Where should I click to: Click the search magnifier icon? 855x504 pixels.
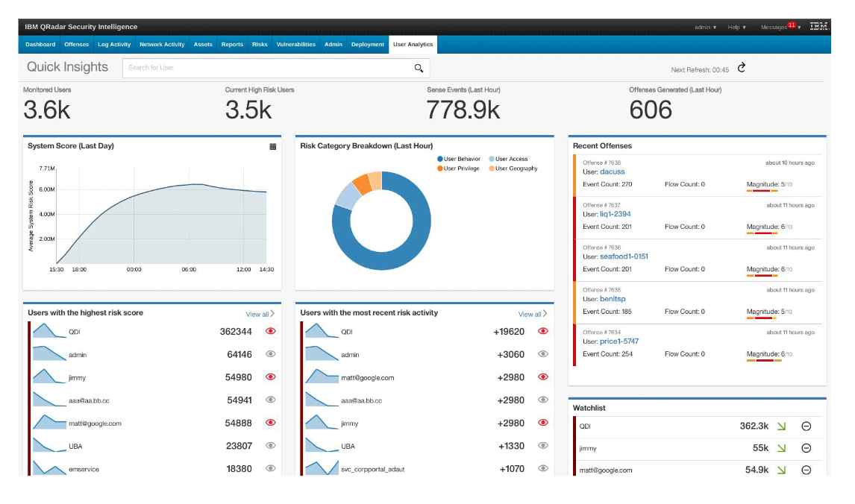pyautogui.click(x=419, y=68)
